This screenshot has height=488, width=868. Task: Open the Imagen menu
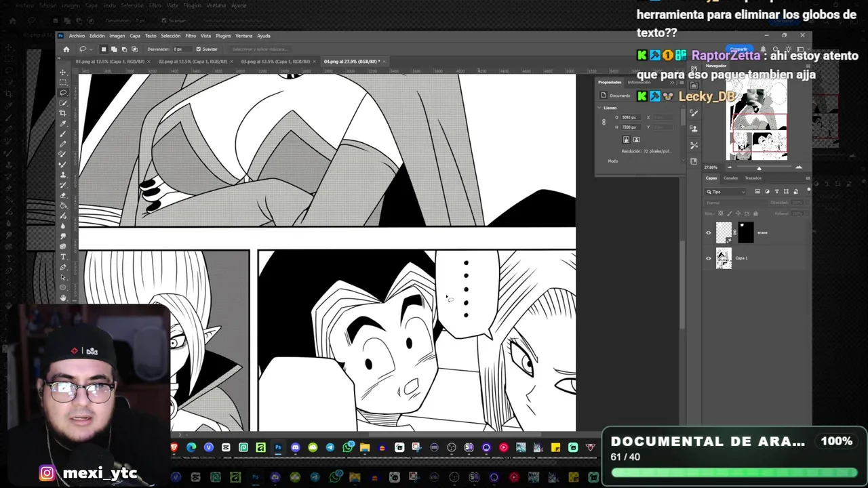117,36
